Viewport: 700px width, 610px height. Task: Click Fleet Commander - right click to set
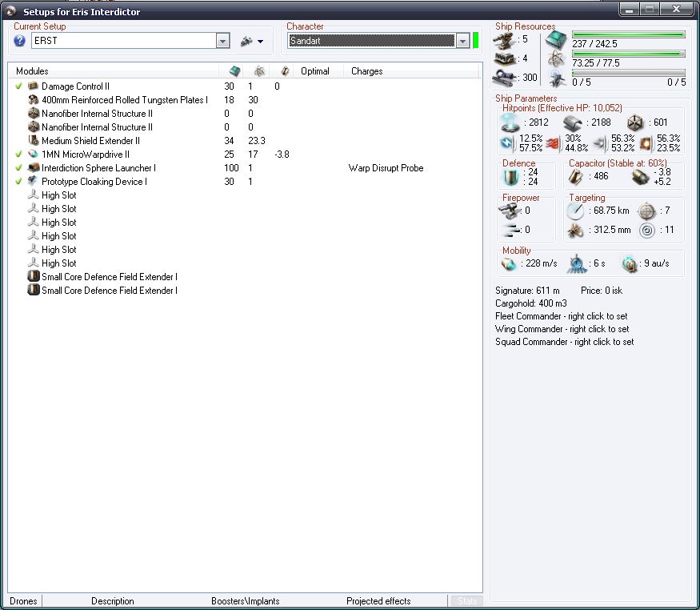561,316
